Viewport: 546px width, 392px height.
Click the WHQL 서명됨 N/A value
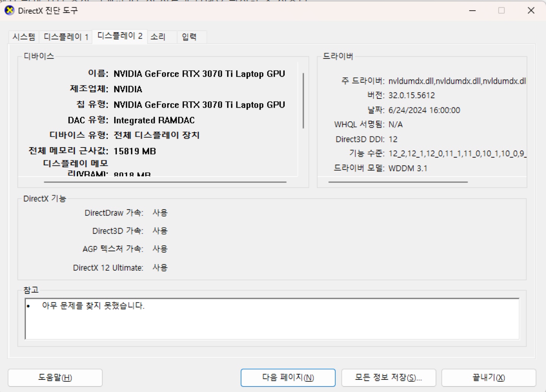coord(395,125)
